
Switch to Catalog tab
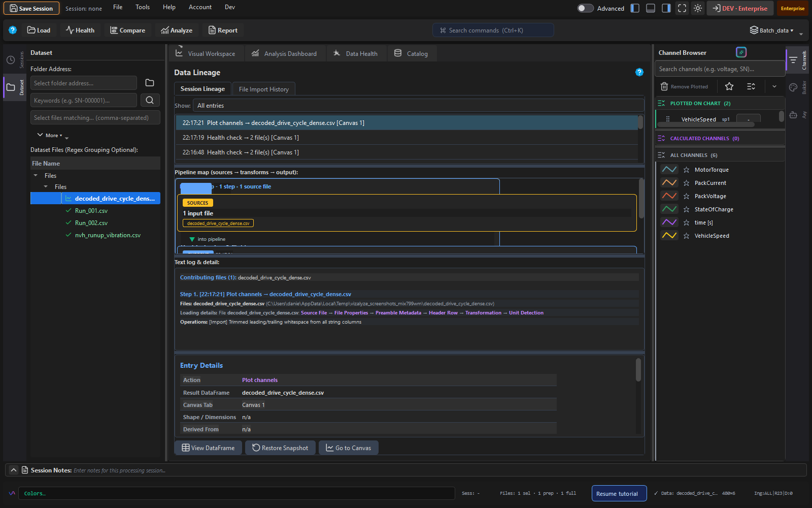pos(411,53)
